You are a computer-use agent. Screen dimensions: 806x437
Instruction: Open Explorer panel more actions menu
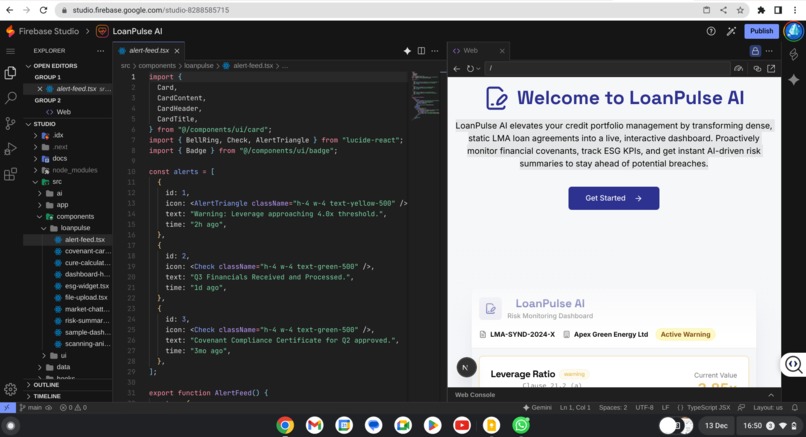coord(100,51)
